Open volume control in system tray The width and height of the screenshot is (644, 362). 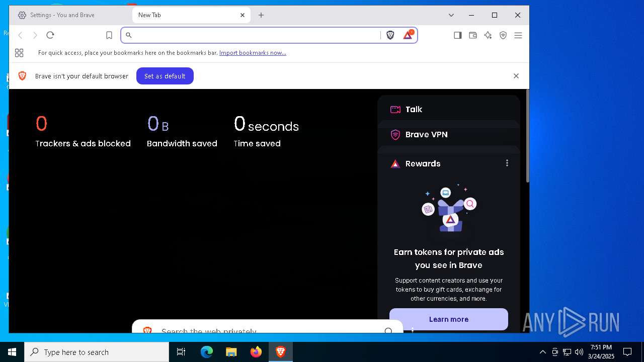[579, 352]
